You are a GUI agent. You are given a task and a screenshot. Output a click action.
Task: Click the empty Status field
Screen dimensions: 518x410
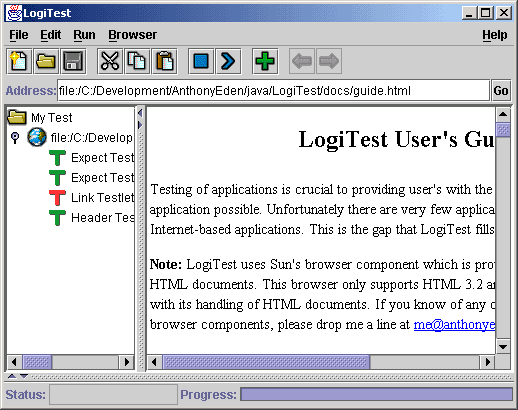(113, 394)
